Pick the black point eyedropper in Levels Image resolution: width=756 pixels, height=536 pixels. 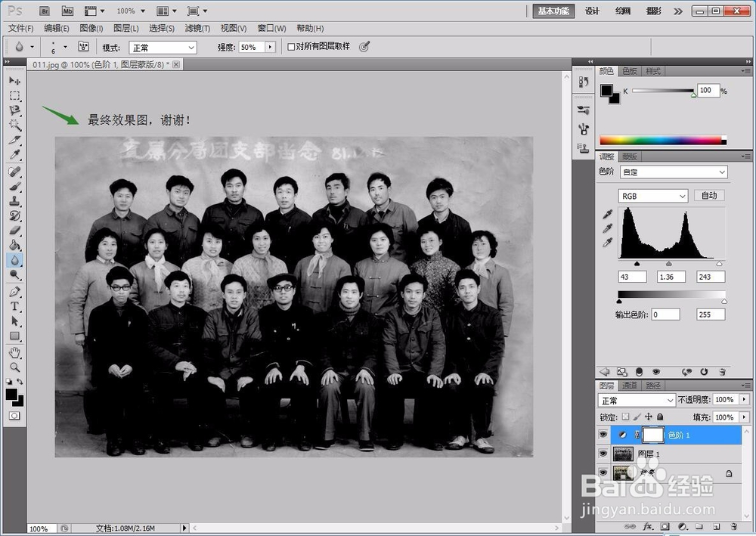coord(608,214)
